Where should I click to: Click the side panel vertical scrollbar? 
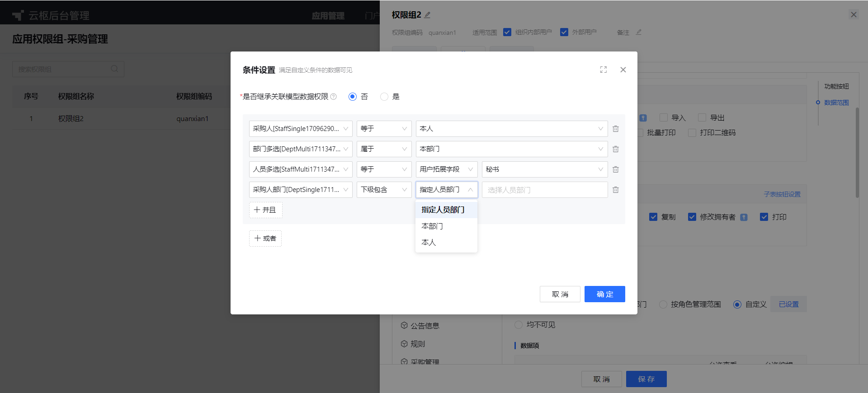tap(857, 153)
